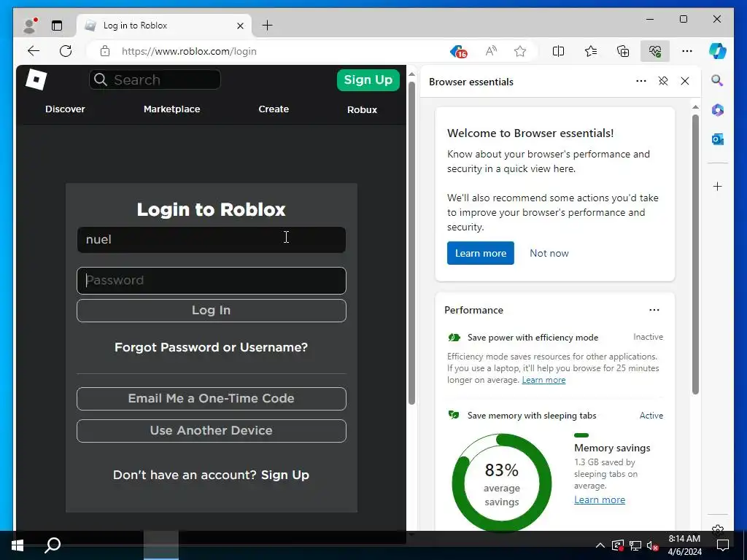Click the browser address bar URL
The image size is (747, 560).
click(189, 52)
